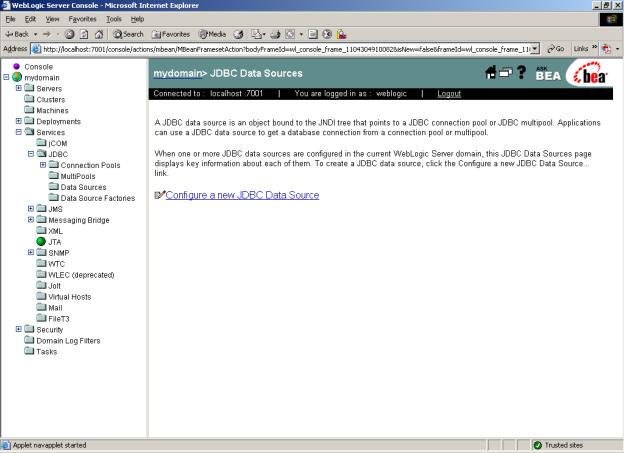624x453 pixels.
Task: Open the help question mark icon
Action: 522,73
